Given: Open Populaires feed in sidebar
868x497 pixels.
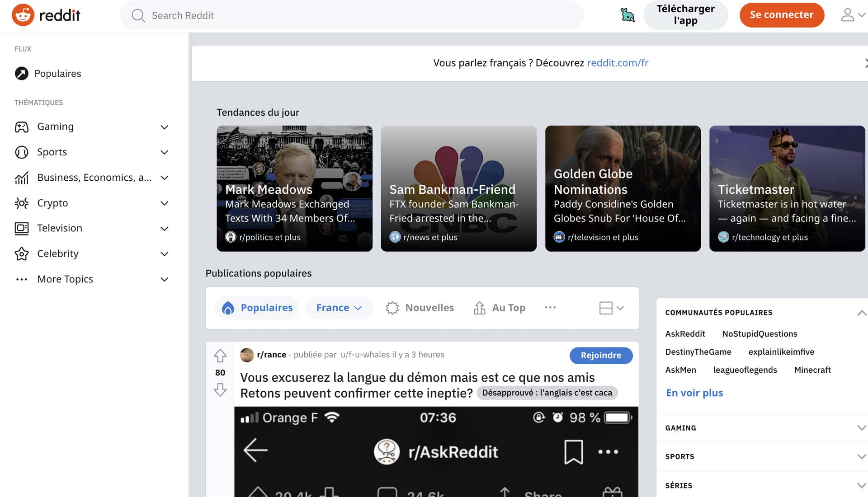Looking at the screenshot, I should pyautogui.click(x=48, y=74).
